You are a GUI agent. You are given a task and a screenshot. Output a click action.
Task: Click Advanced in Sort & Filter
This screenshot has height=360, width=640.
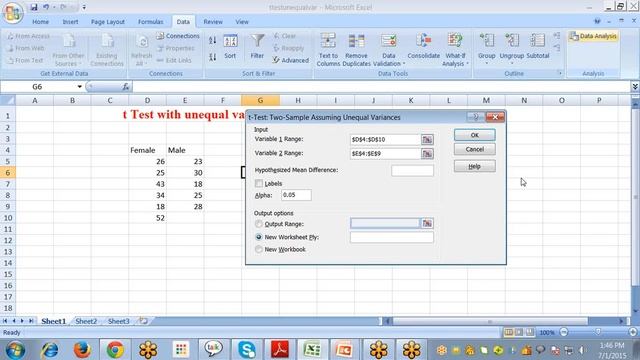click(x=291, y=60)
